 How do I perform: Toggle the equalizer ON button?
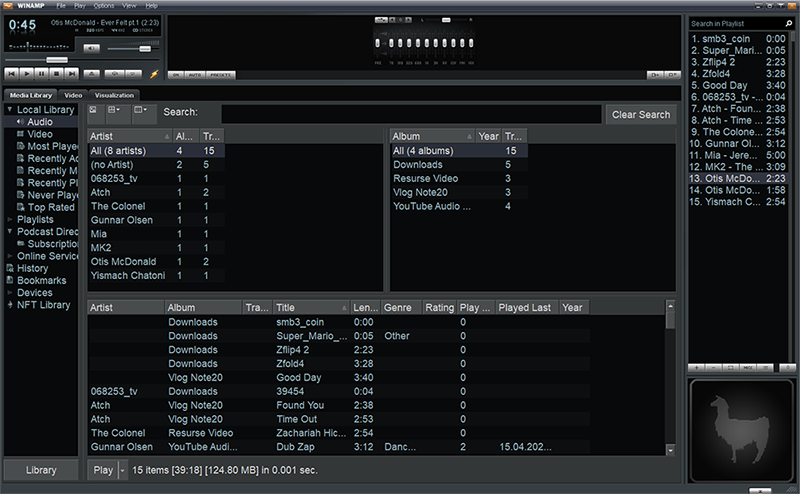coord(176,75)
